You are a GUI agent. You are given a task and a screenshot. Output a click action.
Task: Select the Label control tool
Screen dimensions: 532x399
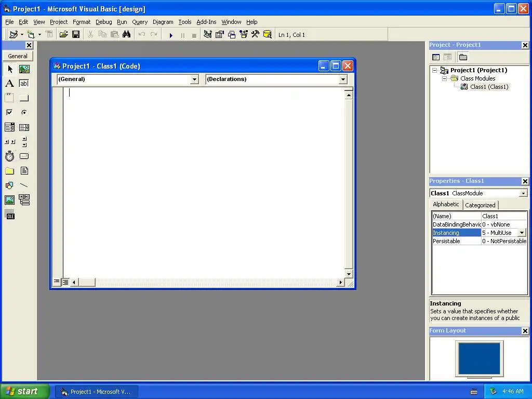coord(10,84)
